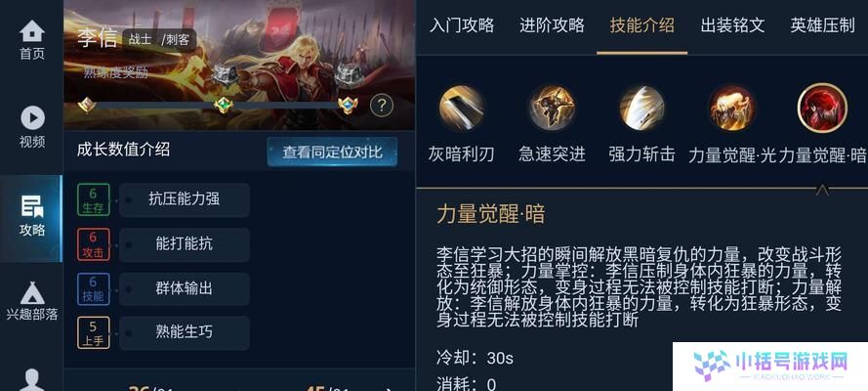Click the 群体输出 skill tag
The width and height of the screenshot is (868, 391).
coord(185,288)
